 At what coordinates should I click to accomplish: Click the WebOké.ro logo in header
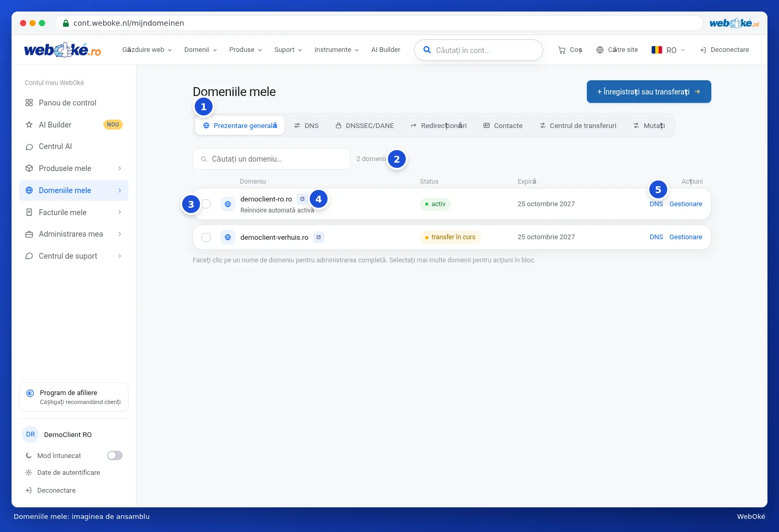(62, 50)
